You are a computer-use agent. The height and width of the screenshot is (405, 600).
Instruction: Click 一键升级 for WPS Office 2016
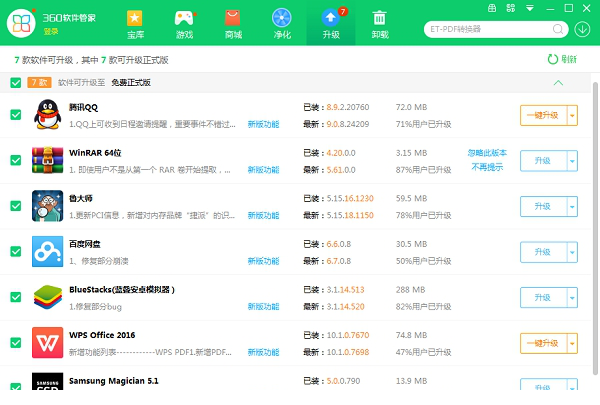click(543, 343)
